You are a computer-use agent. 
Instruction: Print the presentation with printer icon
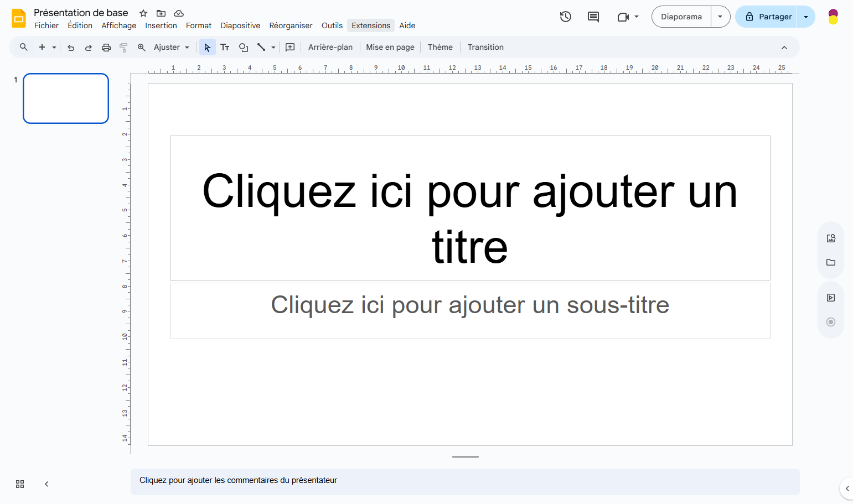[106, 48]
